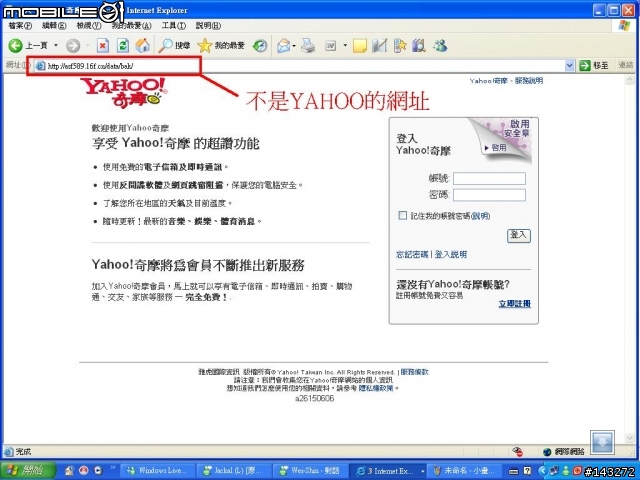Open the File (檔案) menu
640x480 pixels.
pos(20,25)
